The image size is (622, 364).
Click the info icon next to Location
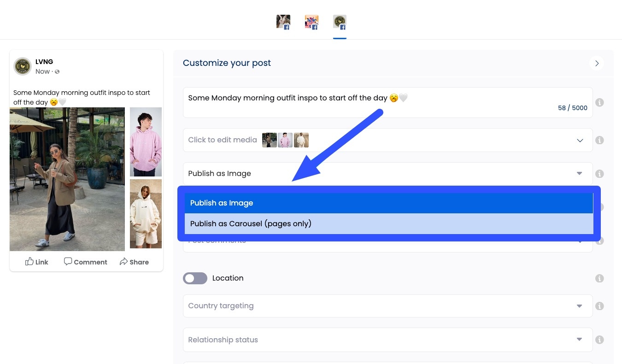(599, 278)
